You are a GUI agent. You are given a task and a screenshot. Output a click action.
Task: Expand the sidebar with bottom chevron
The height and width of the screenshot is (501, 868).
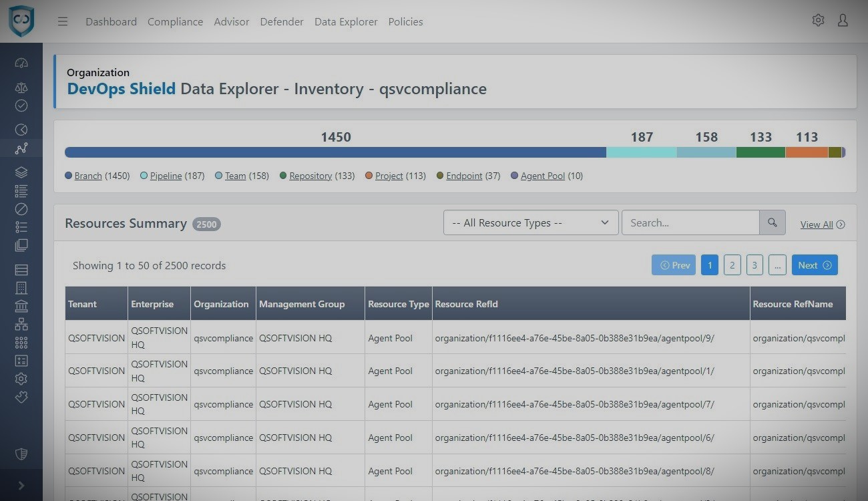point(21,486)
